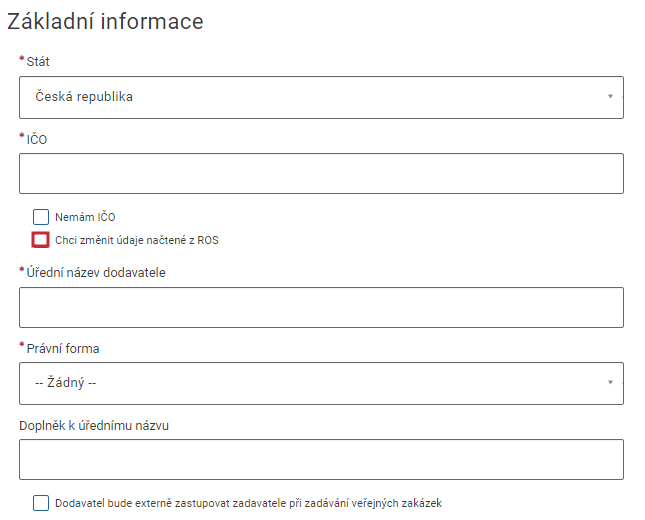Click the IČO input field
The width and height of the screenshot is (645, 520).
(x=321, y=173)
